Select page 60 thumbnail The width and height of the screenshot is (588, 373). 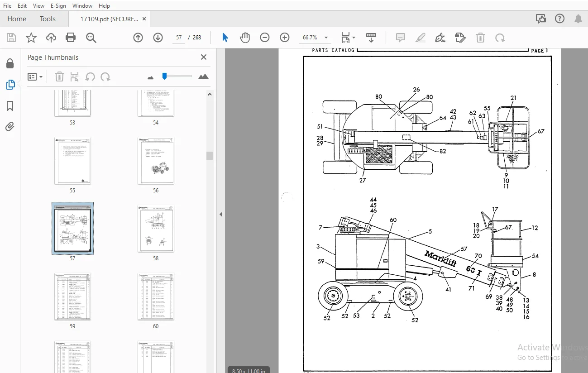tap(156, 297)
